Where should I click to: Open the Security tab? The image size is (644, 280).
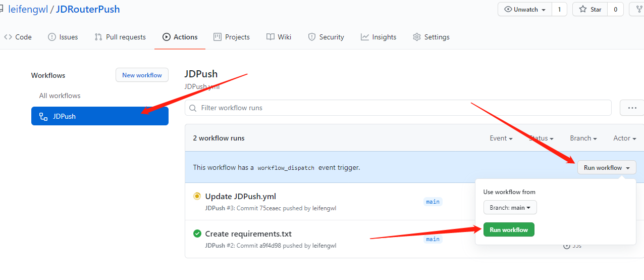(326, 37)
